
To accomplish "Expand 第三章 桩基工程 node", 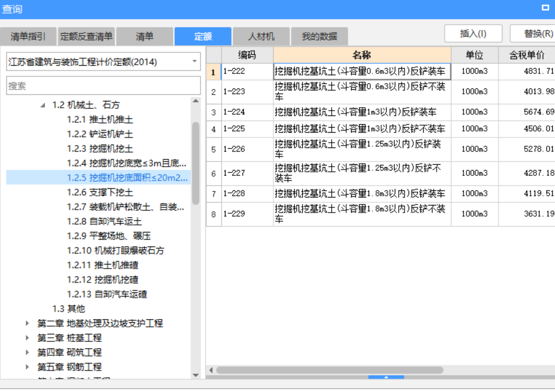I will [x=27, y=338].
